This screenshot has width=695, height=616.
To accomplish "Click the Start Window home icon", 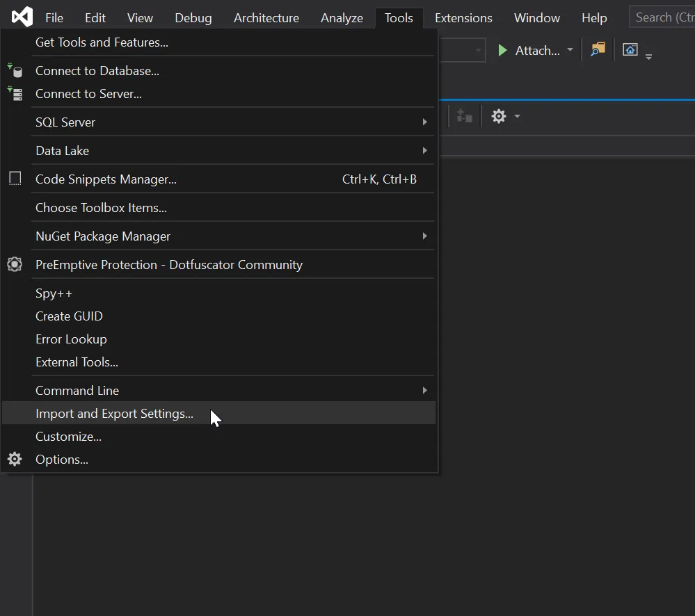I will (x=630, y=49).
